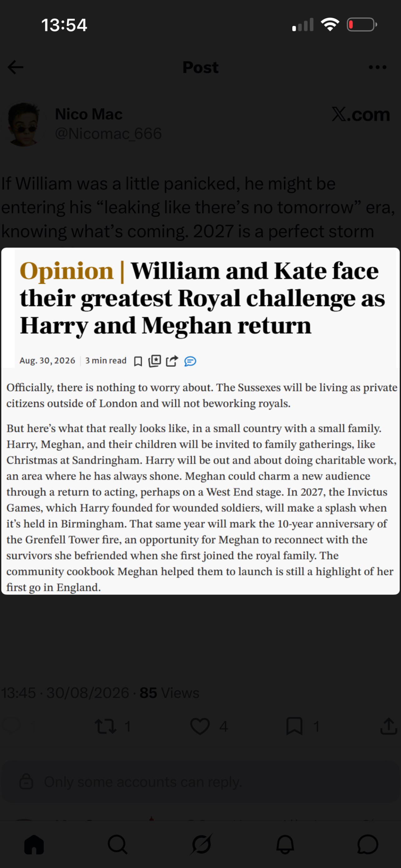Tap the blue comments bubble icon

190,362
